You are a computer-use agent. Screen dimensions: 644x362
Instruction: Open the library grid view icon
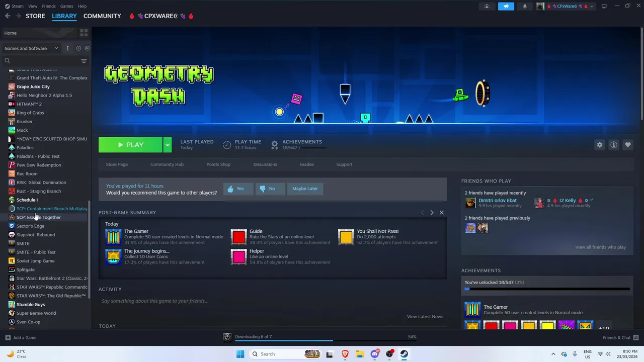pos(84,33)
